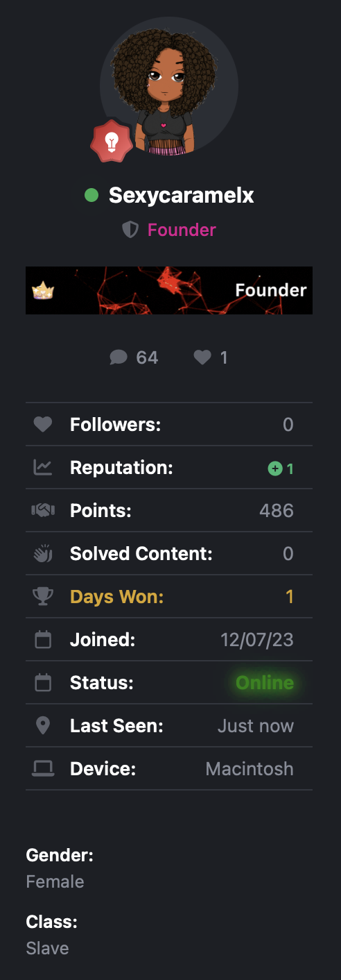
Task: Click the crown icon on Founder banner
Action: [43, 290]
